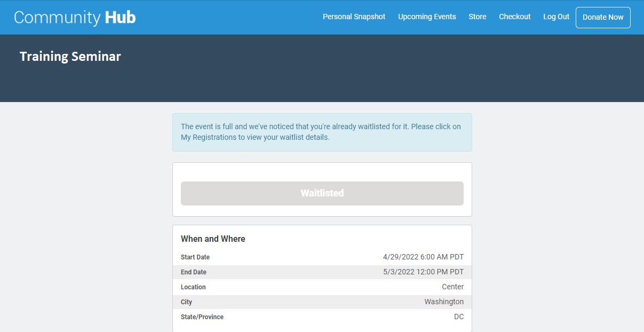Select the Washington city value
644x332 pixels.
click(444, 302)
